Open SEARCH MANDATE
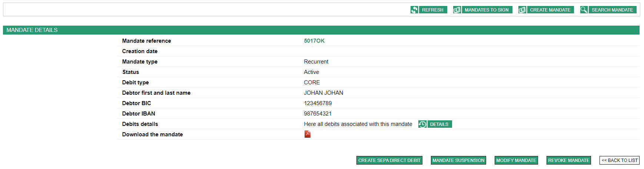This screenshot has height=169, width=644. click(612, 10)
